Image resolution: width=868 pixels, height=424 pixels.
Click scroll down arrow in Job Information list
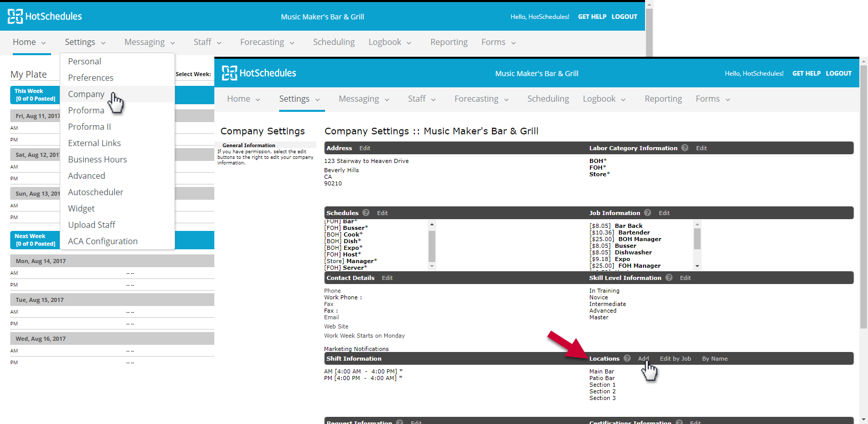pyautogui.click(x=697, y=266)
